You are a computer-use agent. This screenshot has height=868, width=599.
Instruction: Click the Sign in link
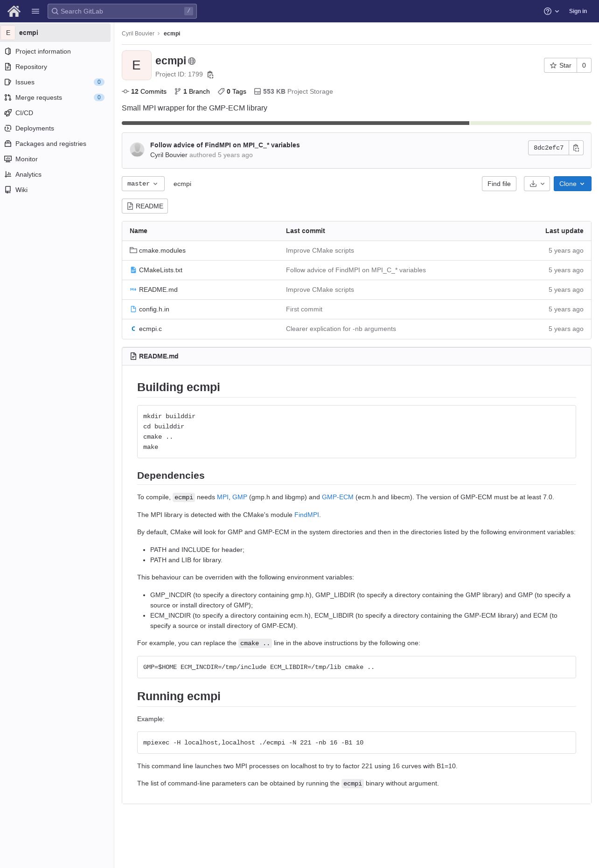pyautogui.click(x=578, y=11)
